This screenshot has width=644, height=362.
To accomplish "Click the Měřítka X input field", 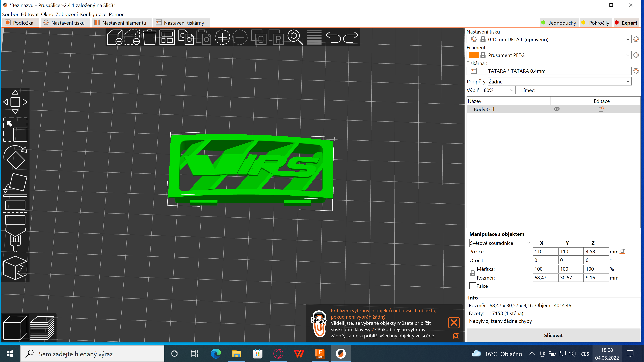I will pyautogui.click(x=545, y=269).
